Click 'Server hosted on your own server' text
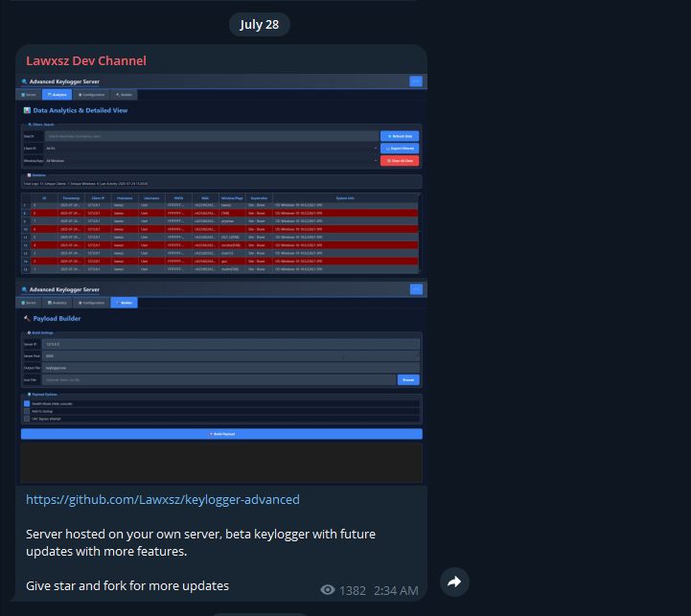Screen dimensions: 691x616 (x=124, y=534)
